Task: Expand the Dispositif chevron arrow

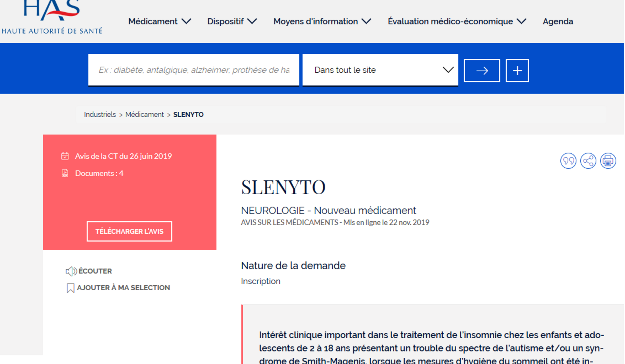Action: 252,21
